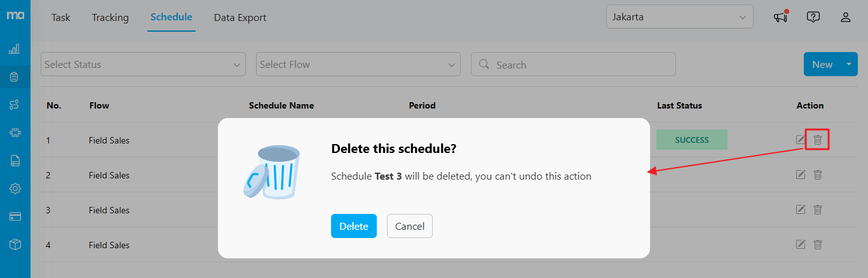Open the settings gear in sidebar
This screenshot has width=868, height=278.
point(15,189)
